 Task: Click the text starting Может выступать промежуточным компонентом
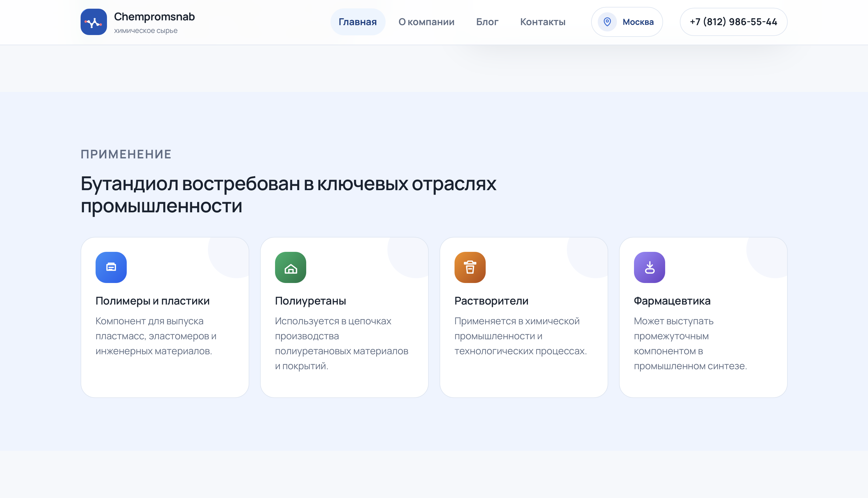[690, 343]
